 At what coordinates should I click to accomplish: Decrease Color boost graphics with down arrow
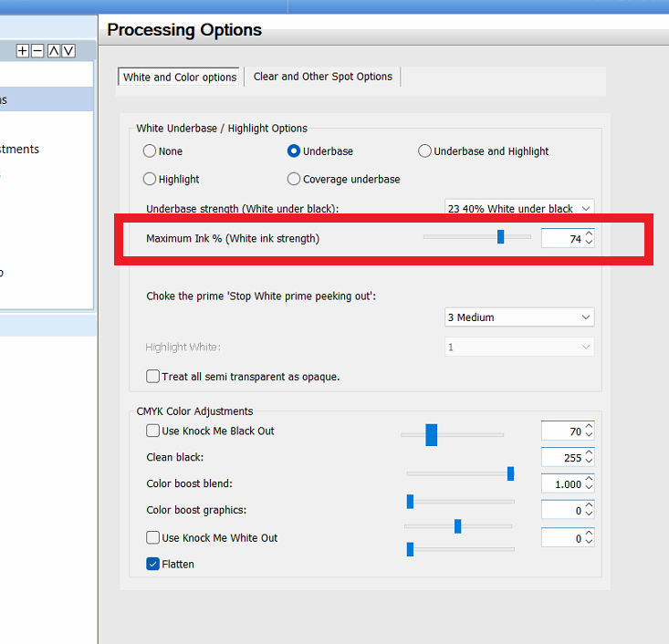pos(590,514)
